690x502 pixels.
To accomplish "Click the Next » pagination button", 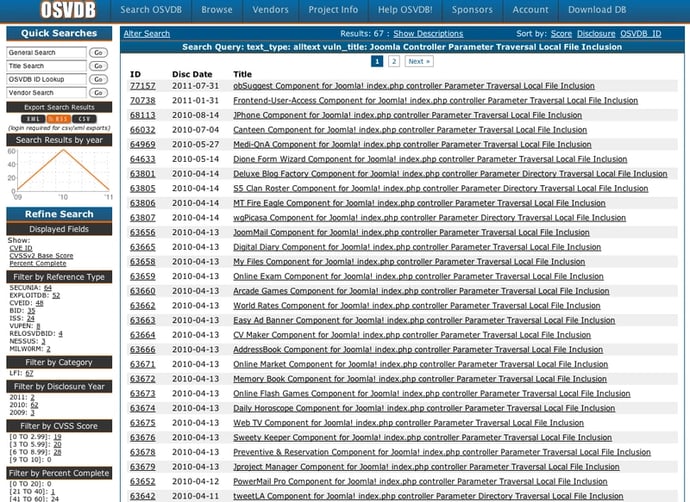I will (418, 61).
